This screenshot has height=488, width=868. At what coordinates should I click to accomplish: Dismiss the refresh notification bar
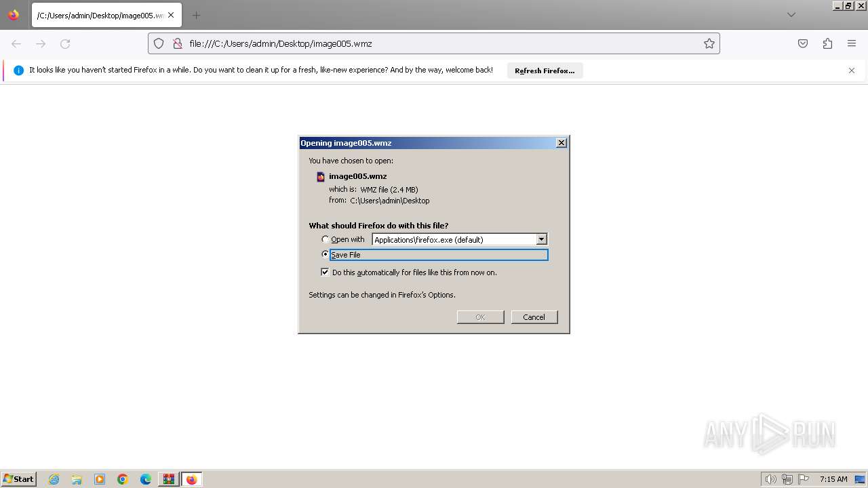[852, 70]
